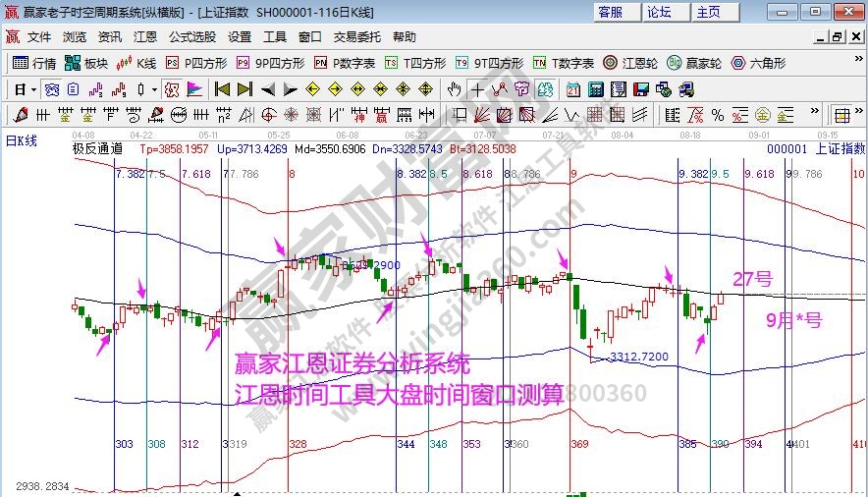Screen dimensions: 868x497
Task: Open the P四方形 square tool
Action: [x=196, y=63]
